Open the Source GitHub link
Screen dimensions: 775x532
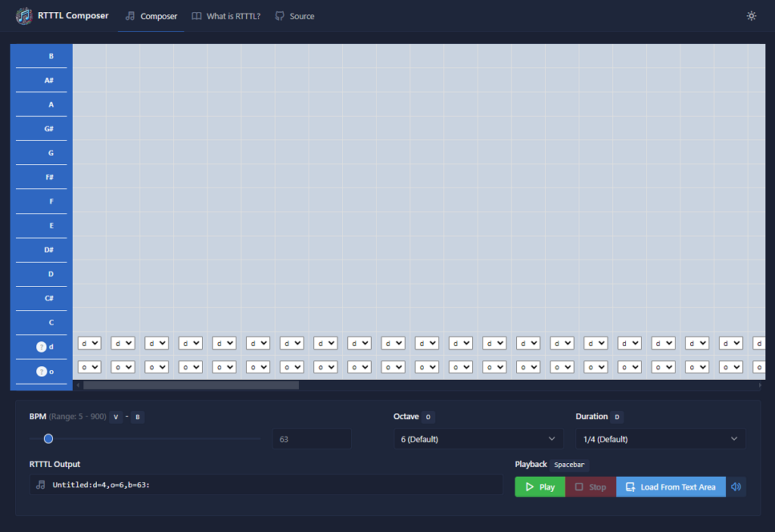294,16
